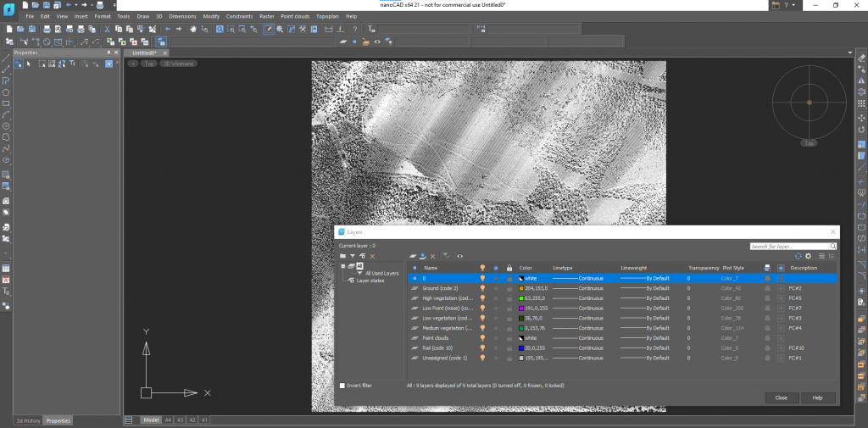868x428 pixels.
Task: Toggle lock for Rail (code 10) layer
Action: click(x=509, y=347)
